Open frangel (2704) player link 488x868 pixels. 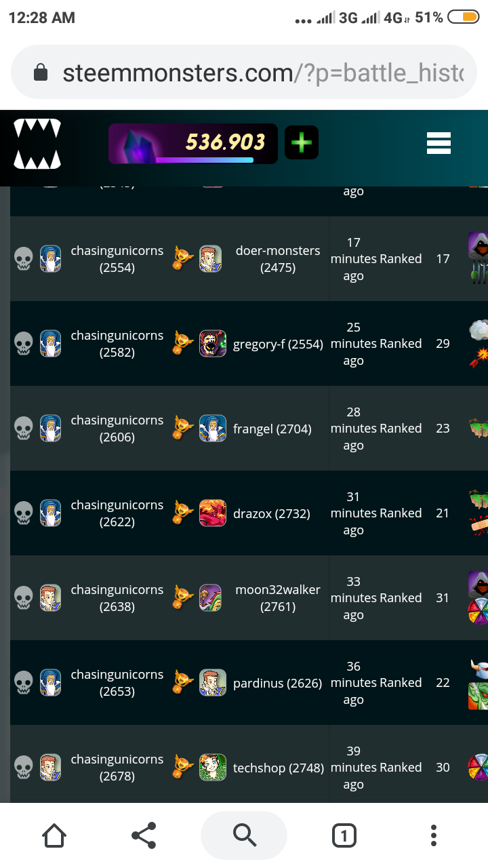click(x=272, y=429)
